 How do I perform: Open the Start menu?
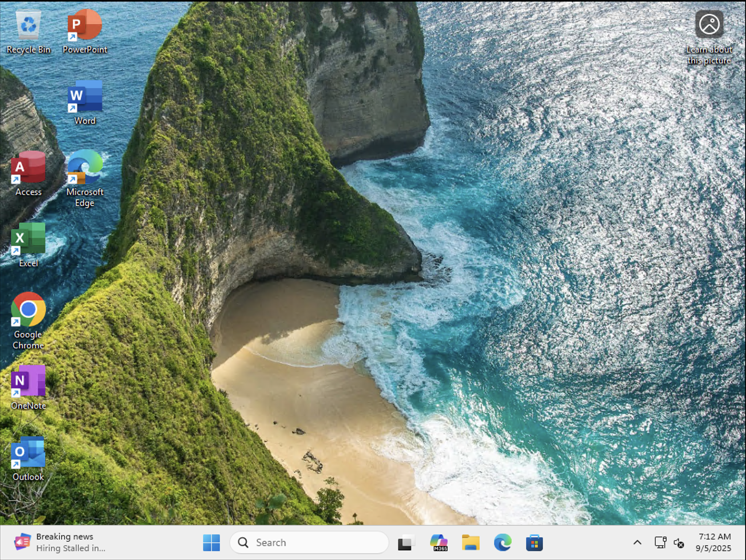[x=211, y=543]
